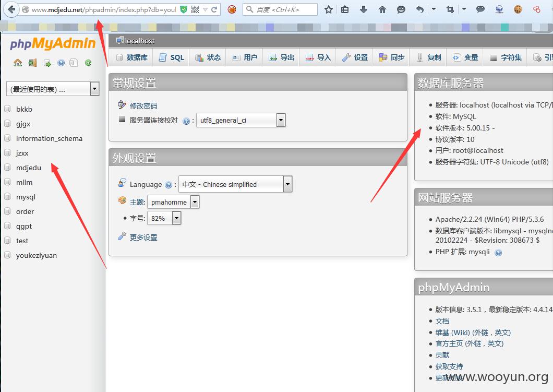Expand the 最近使用的表 dropdown
The image size is (553, 392).
[x=53, y=89]
